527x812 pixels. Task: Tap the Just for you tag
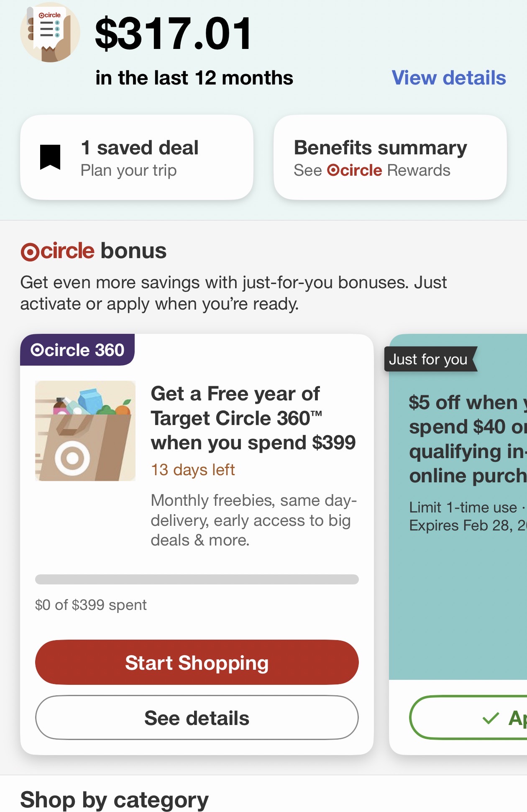click(x=430, y=359)
